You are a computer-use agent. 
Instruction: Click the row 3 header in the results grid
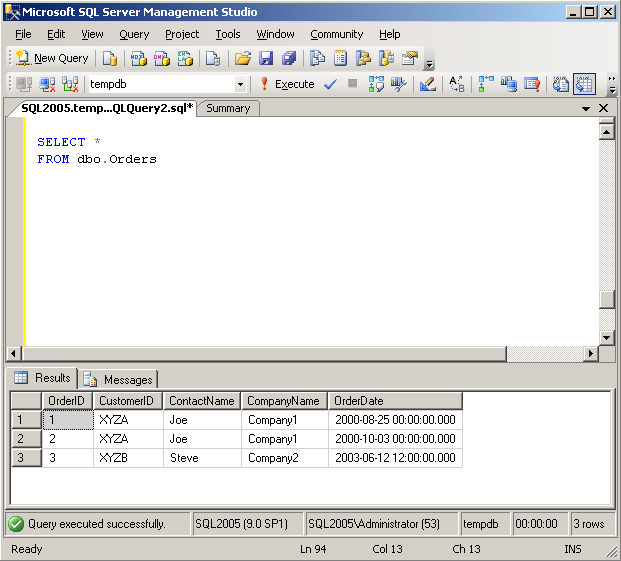point(26,458)
